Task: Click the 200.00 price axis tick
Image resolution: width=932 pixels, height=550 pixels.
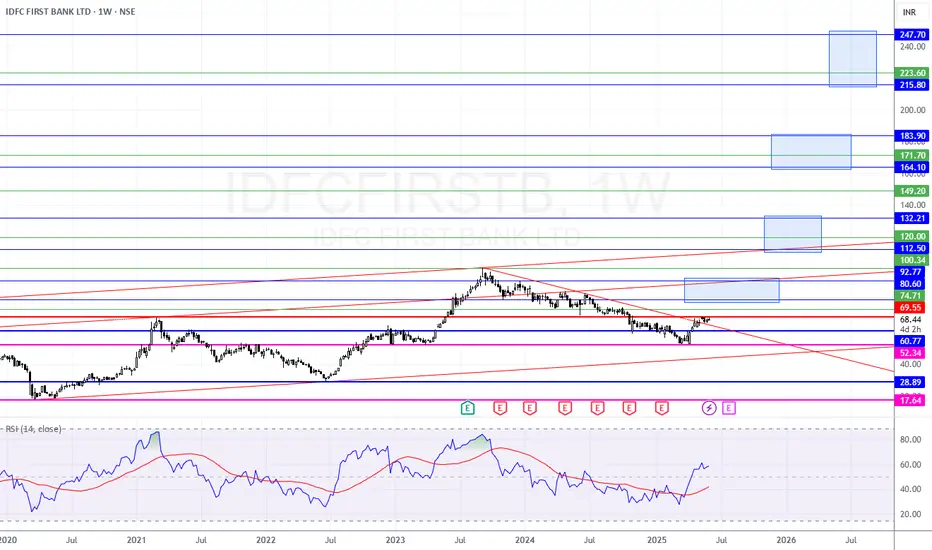Action: (912, 110)
